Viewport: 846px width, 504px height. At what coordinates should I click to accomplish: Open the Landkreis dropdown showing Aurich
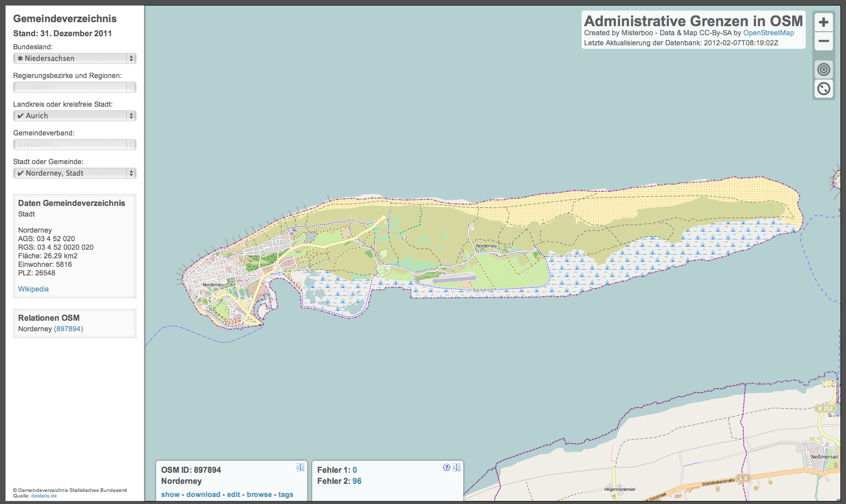[75, 116]
